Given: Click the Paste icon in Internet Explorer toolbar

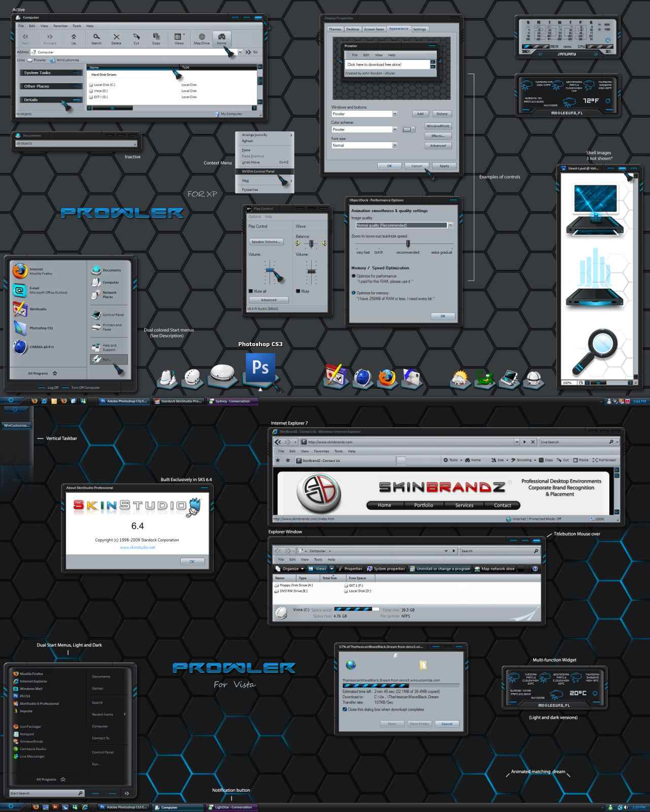Looking at the screenshot, I should point(575,460).
